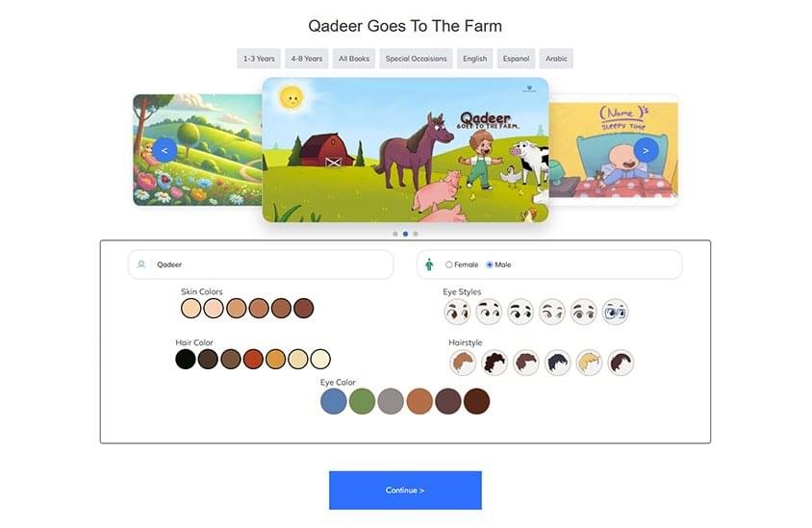Screen dimensions: 812x528
Task: Select the curly dark hairstyle icon
Action: (495, 363)
